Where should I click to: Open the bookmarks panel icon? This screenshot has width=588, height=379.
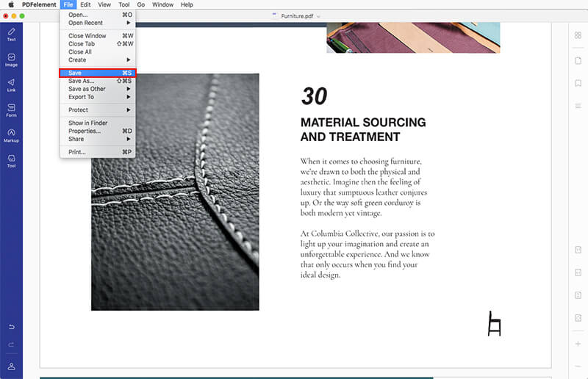578,83
